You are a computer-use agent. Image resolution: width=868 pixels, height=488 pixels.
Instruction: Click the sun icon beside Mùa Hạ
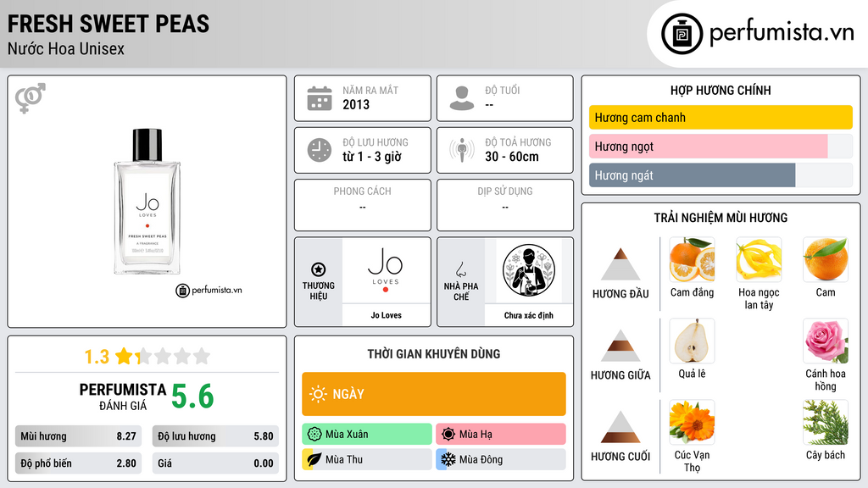pyautogui.click(x=448, y=435)
